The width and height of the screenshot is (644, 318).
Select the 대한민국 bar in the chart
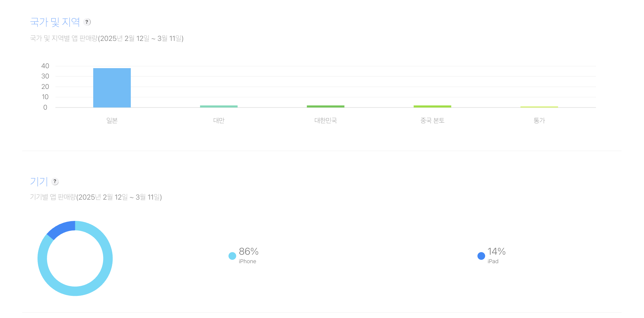pos(326,106)
